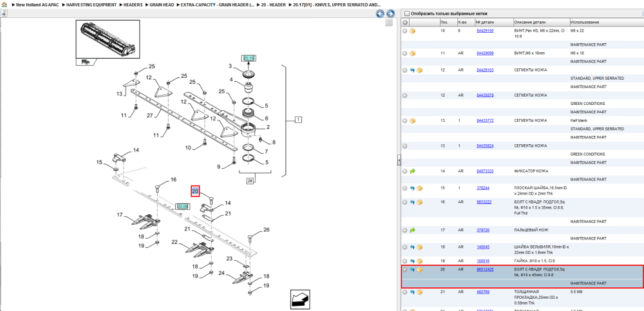The height and width of the screenshot is (311, 644).
Task: Open the previous diagram with the left arrow
Action: pyautogui.click(x=381, y=14)
